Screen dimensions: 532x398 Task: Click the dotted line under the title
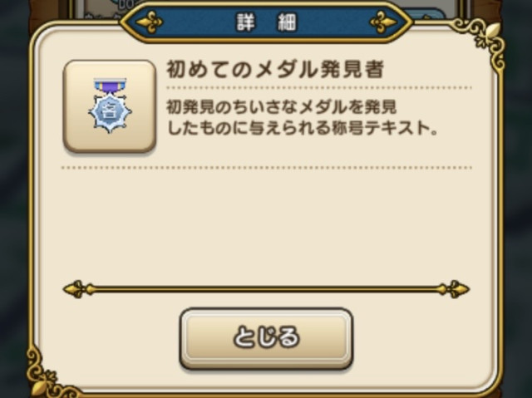319,88
